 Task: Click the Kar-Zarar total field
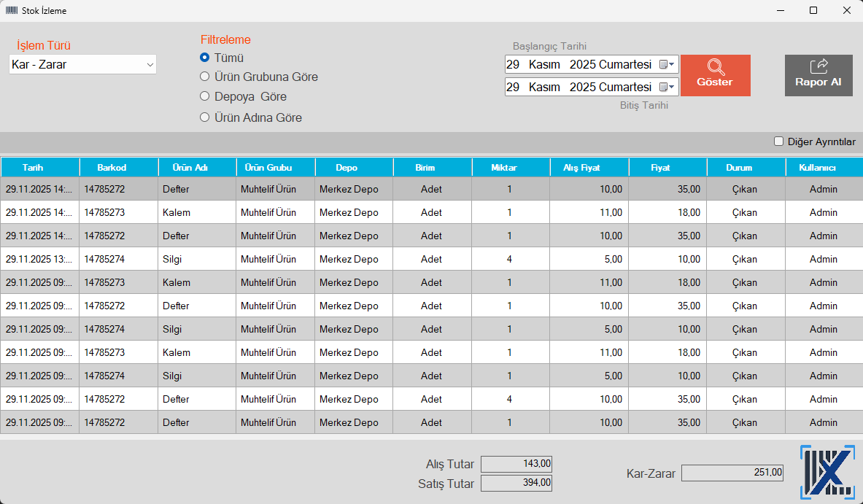(732, 473)
